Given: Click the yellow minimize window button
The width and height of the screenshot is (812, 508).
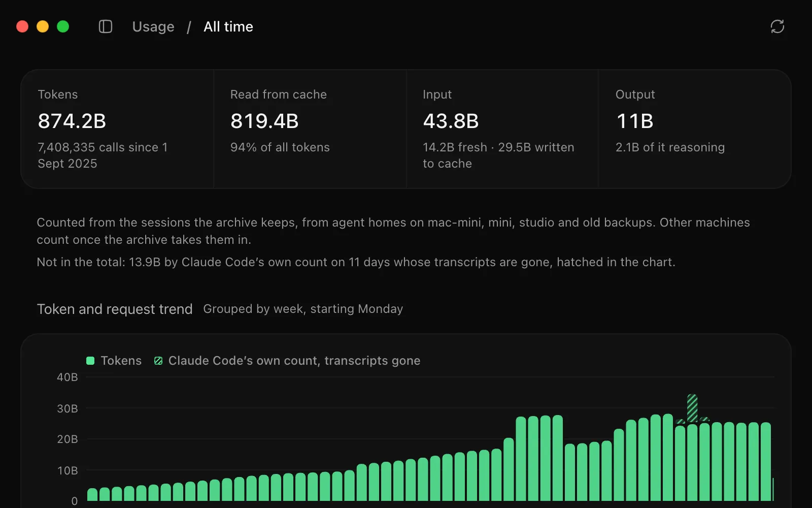Looking at the screenshot, I should pyautogui.click(x=43, y=26).
